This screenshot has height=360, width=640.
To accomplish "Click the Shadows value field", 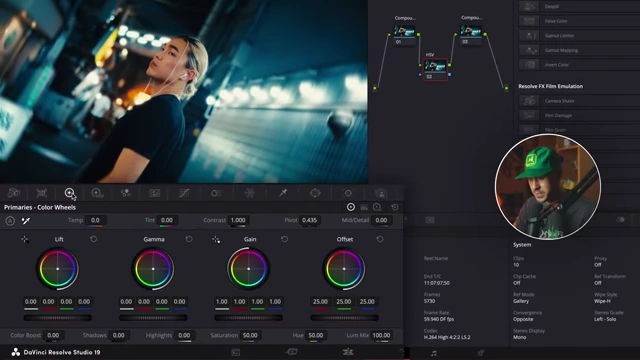I will [x=119, y=335].
